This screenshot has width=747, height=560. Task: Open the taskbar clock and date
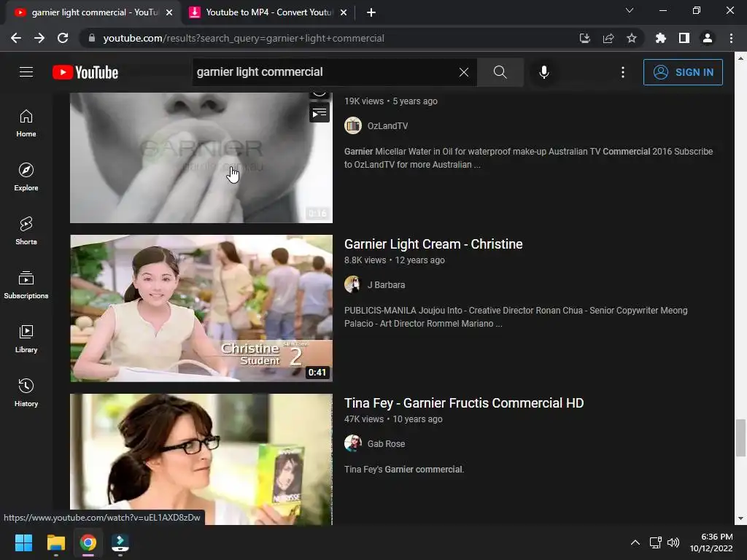point(711,542)
